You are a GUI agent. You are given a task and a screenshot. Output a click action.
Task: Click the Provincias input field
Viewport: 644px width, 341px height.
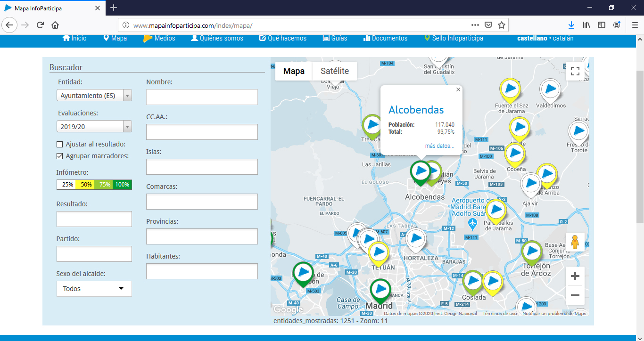point(202,236)
